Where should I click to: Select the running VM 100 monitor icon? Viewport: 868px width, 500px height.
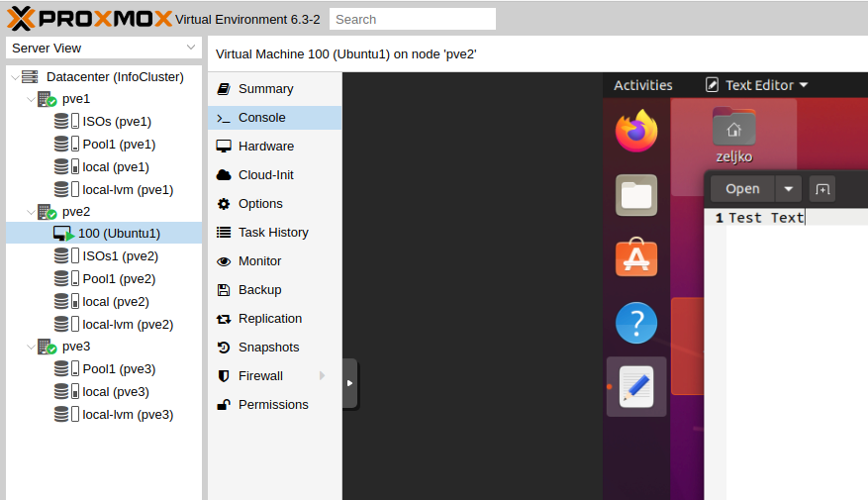[x=63, y=233]
